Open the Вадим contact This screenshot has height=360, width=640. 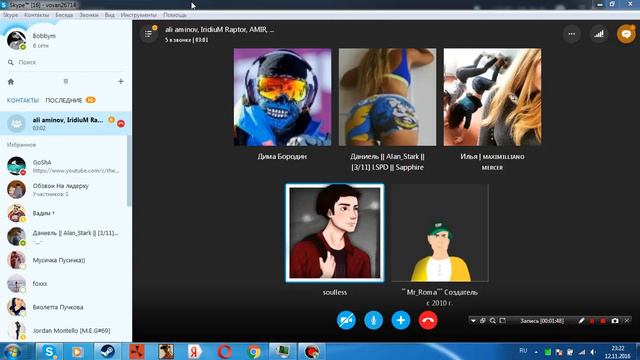(x=64, y=213)
